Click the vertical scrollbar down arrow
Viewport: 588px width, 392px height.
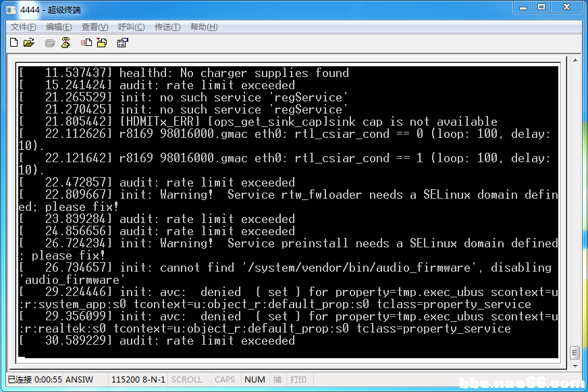(x=575, y=366)
